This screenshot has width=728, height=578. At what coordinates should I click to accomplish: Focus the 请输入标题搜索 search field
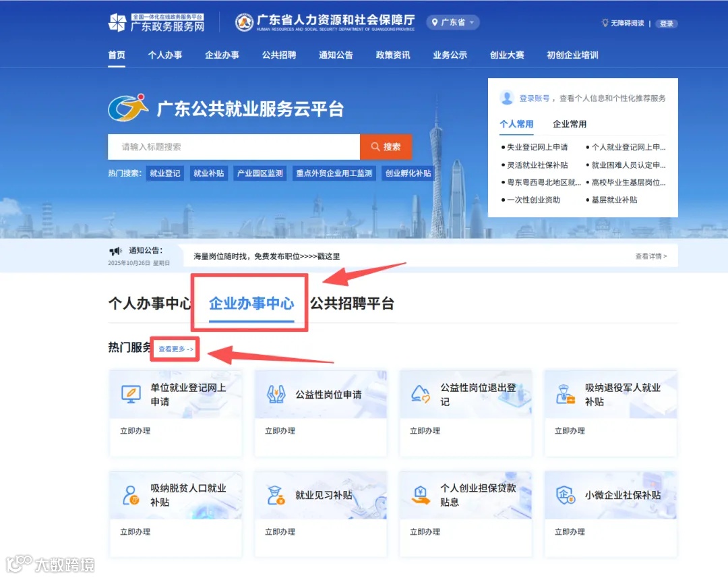coord(234,147)
